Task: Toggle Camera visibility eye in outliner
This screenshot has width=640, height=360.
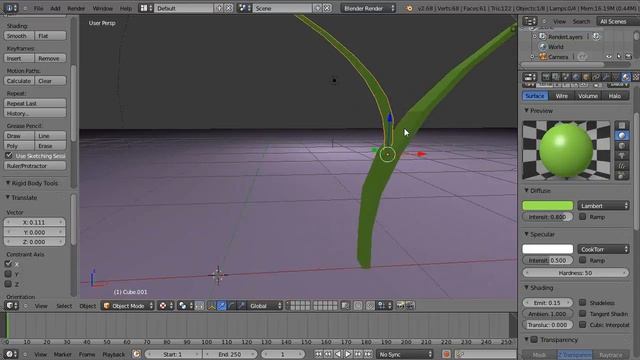Action: click(x=609, y=57)
